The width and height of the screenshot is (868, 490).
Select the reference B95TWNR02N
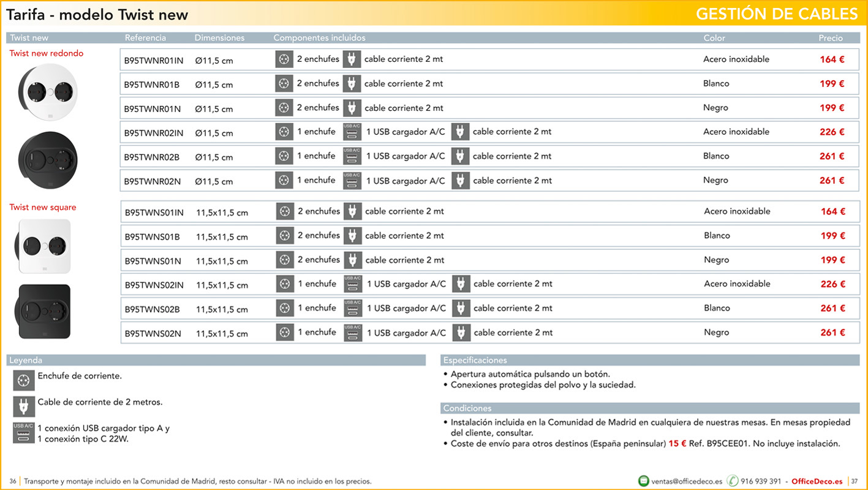(153, 181)
